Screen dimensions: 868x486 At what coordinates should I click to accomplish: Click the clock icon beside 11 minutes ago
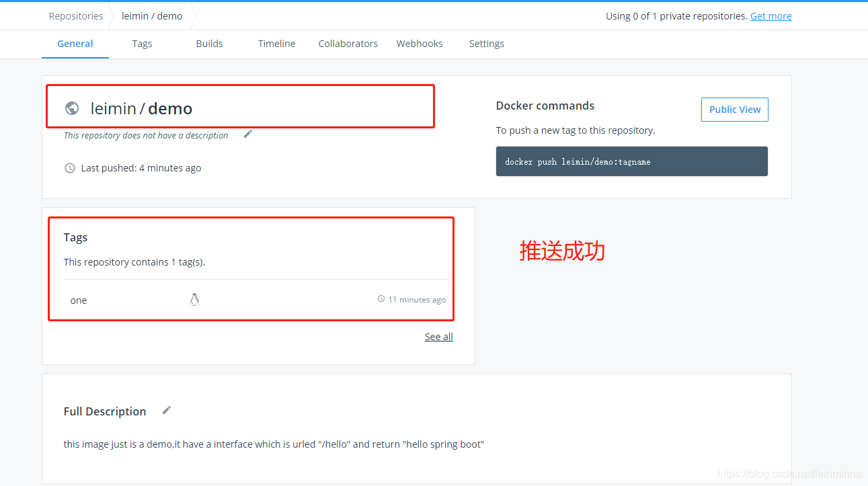point(381,299)
